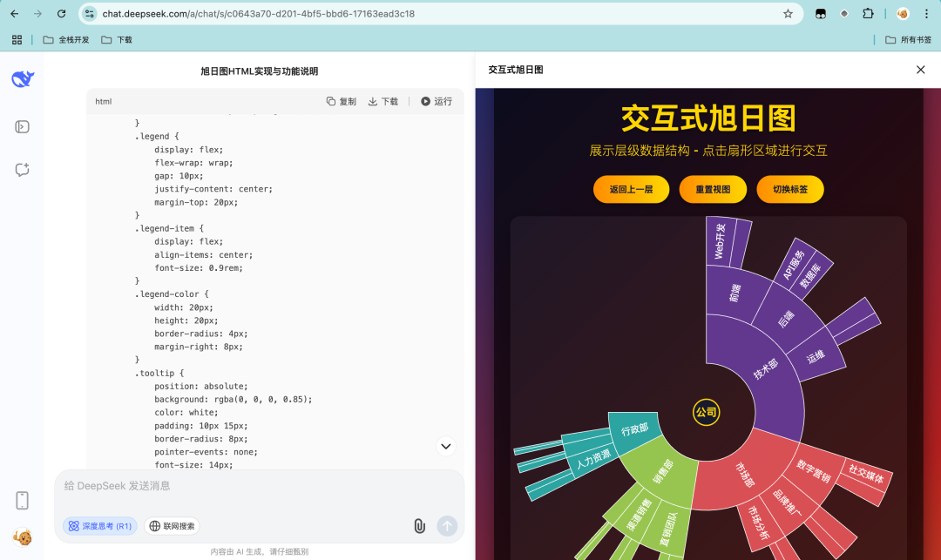Open the apps grid in bookmarks bar
Screen dimensions: 941x560
[x=17, y=39]
